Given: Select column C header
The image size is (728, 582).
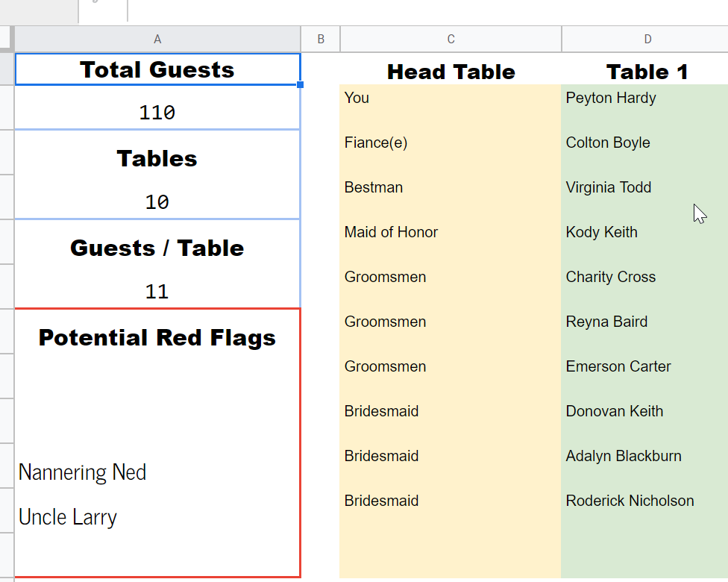Looking at the screenshot, I should tap(451, 39).
